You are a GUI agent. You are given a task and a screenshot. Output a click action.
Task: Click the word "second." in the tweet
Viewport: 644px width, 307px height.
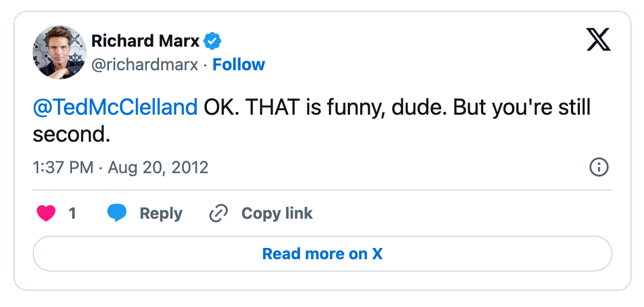71,134
